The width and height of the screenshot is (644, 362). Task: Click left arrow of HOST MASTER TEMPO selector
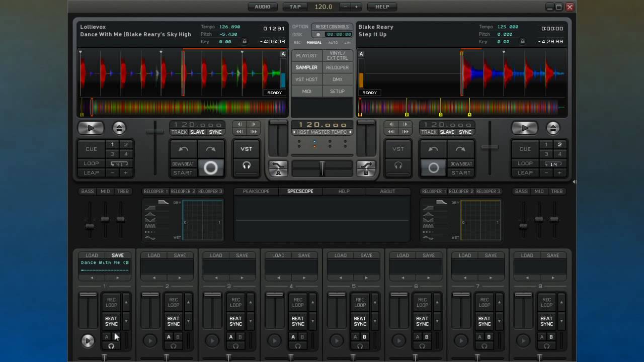[294, 132]
